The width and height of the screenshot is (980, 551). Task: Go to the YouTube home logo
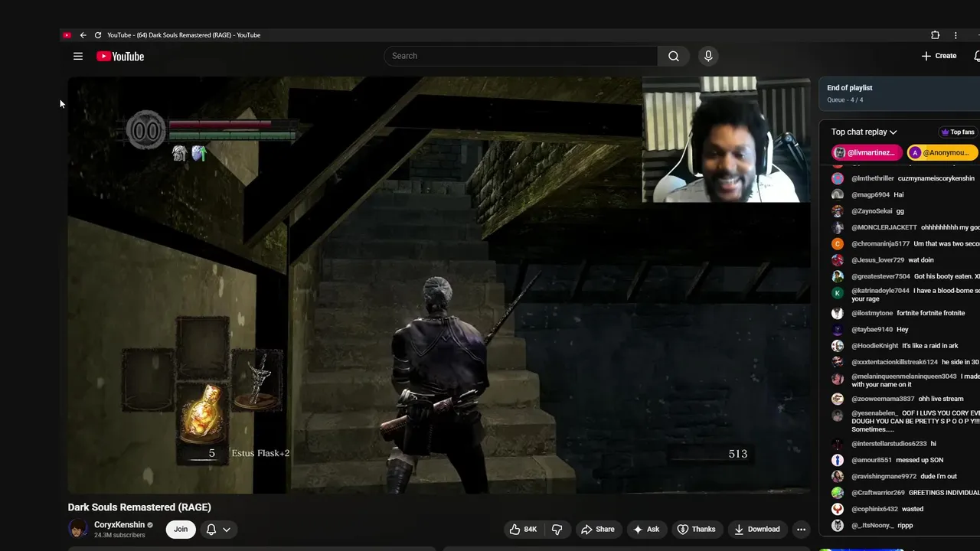click(120, 56)
